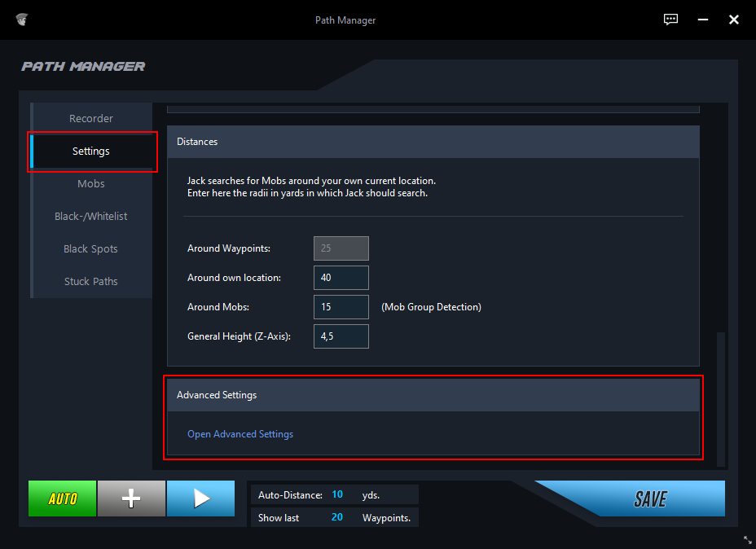The height and width of the screenshot is (549, 756).
Task: Open the Mobs tab
Action: 91,184
